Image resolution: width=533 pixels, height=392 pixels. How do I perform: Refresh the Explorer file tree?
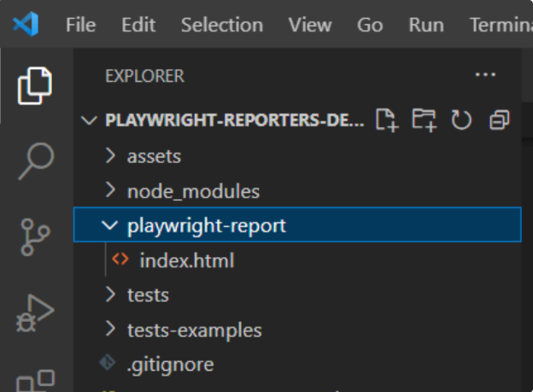[x=461, y=120]
